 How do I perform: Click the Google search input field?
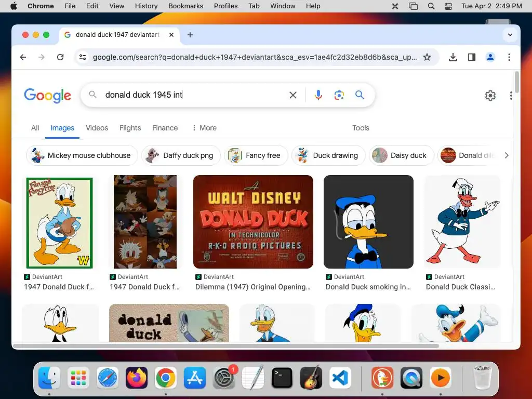click(x=193, y=95)
